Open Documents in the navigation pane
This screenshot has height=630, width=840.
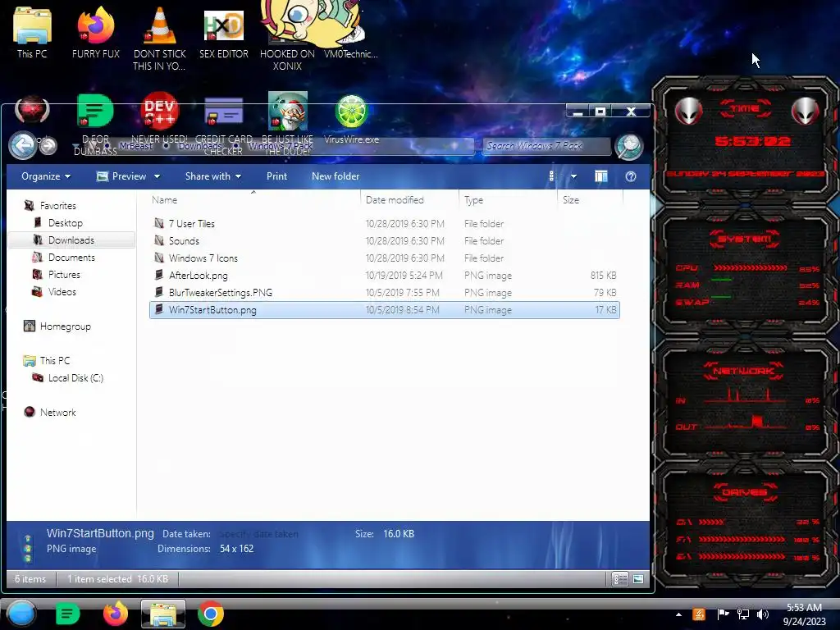tap(71, 257)
